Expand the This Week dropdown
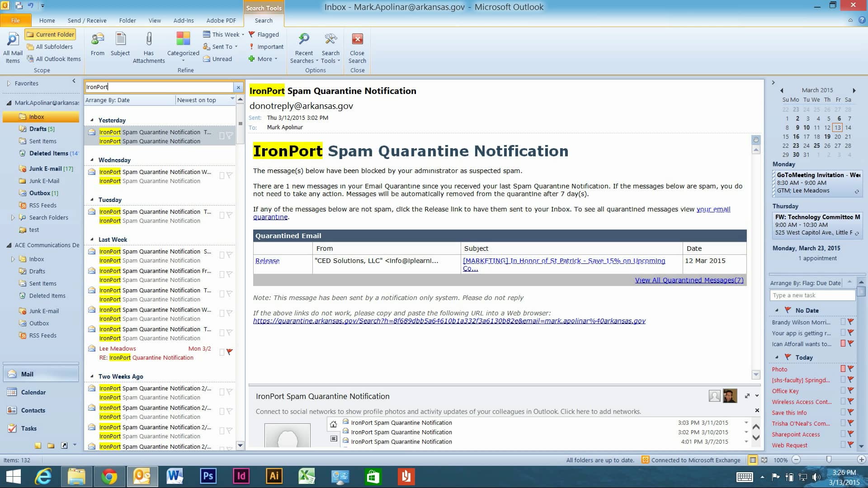The width and height of the screenshot is (868, 488). [243, 35]
